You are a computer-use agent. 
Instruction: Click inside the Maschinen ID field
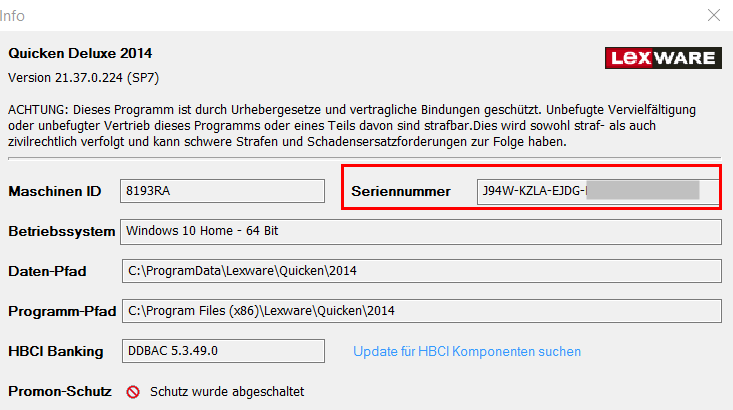[223, 191]
